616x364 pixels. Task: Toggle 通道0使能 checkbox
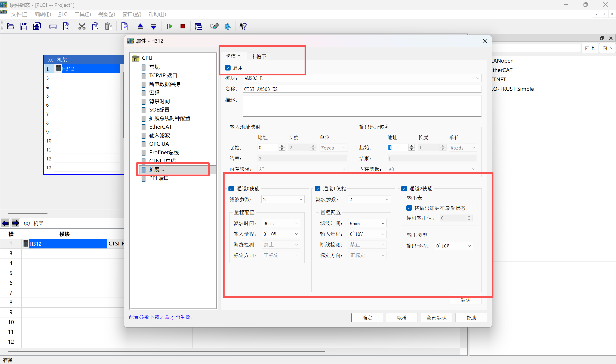pos(231,188)
